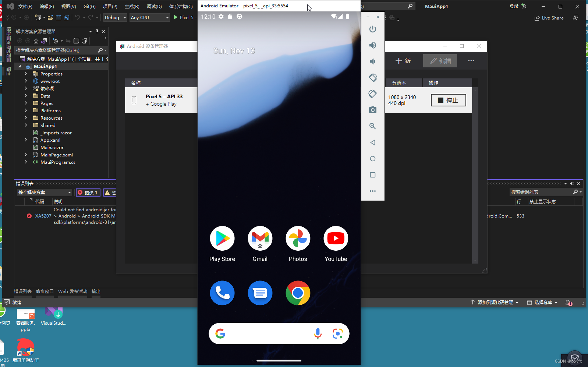Launch Play Store on the emulator
This screenshot has width=588, height=367.
pyautogui.click(x=222, y=239)
